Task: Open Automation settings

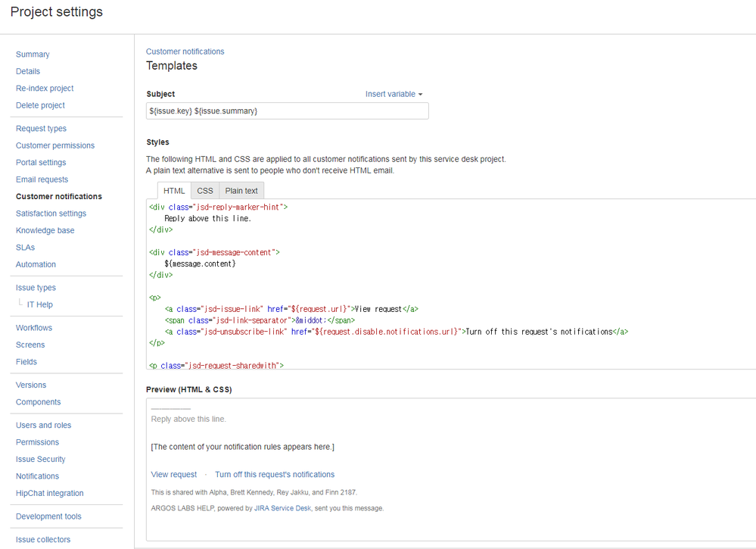Action: click(x=36, y=264)
